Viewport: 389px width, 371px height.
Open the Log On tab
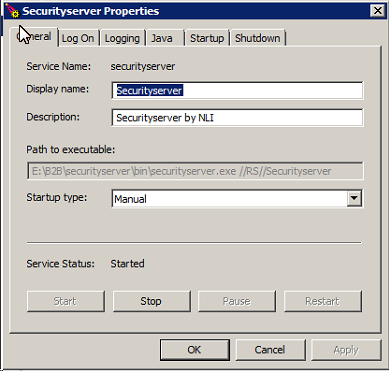click(x=79, y=38)
